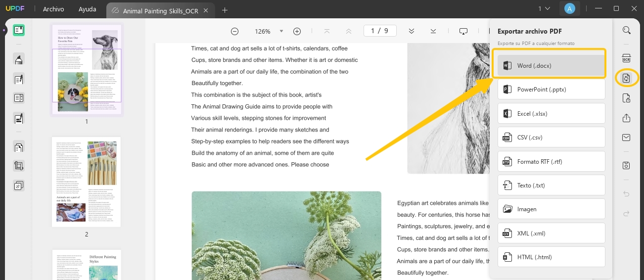The image size is (644, 280).
Task: Open the Fill and Sign tool
Action: [x=19, y=118]
